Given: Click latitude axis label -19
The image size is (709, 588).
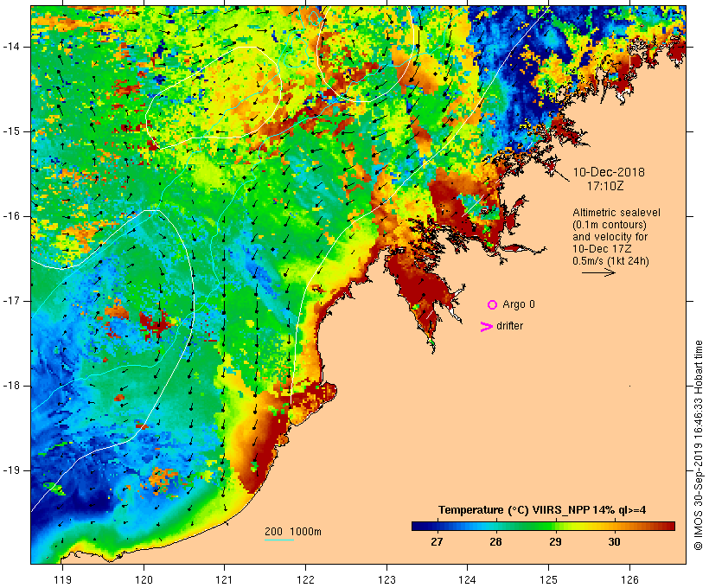Looking at the screenshot, I should click(11, 470).
